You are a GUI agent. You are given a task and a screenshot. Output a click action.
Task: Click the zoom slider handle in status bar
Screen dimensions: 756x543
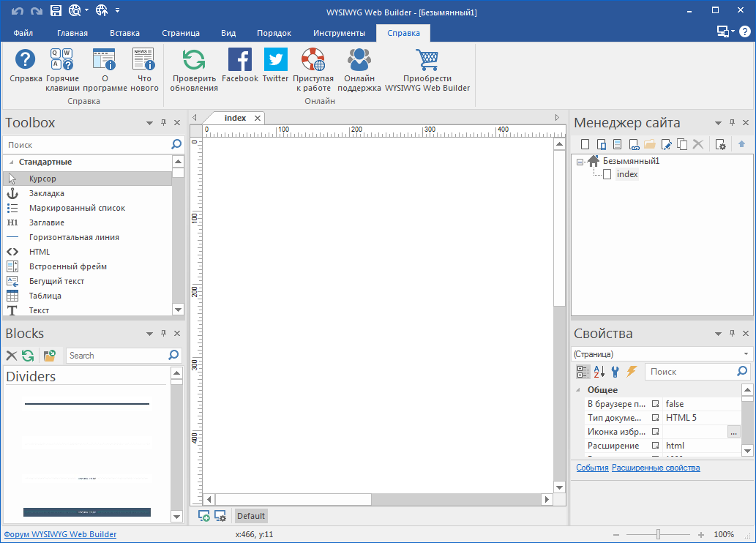pos(658,534)
